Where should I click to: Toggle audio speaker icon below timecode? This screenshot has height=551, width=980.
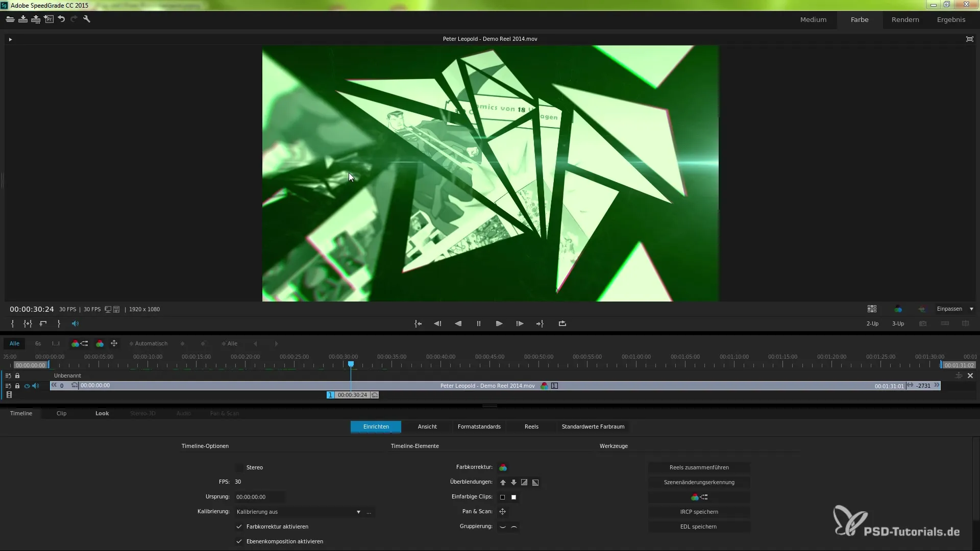coord(75,323)
